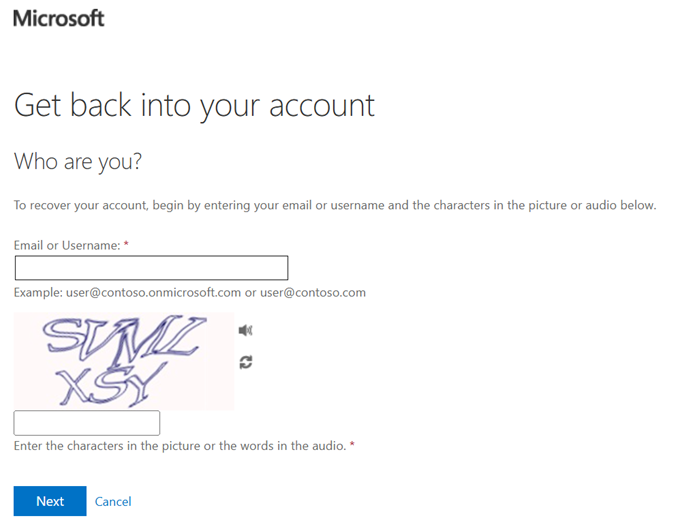Click the word "Example:" under the email field
The width and height of the screenshot is (680, 527).
[x=38, y=293]
